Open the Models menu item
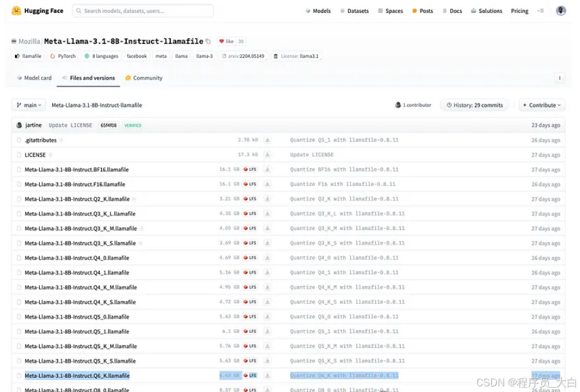 (x=318, y=11)
